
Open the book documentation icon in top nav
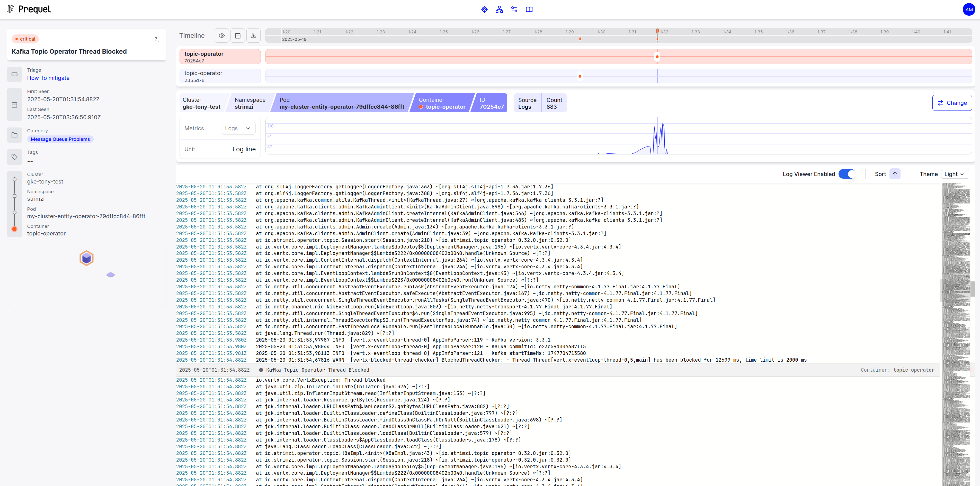pos(529,10)
